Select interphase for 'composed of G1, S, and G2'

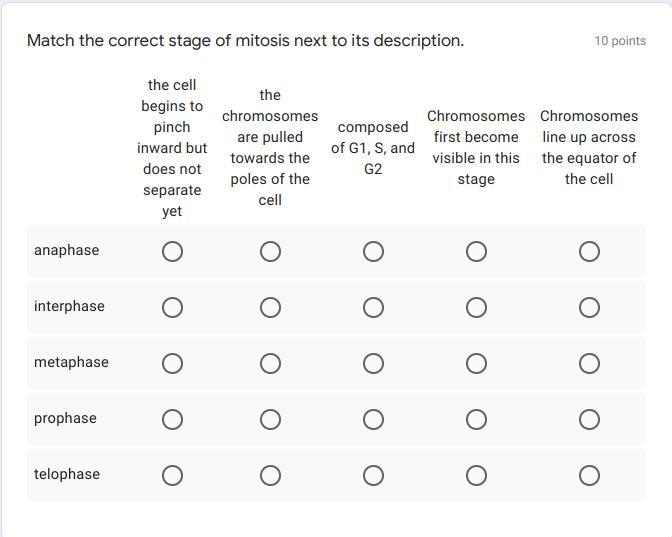[373, 307]
